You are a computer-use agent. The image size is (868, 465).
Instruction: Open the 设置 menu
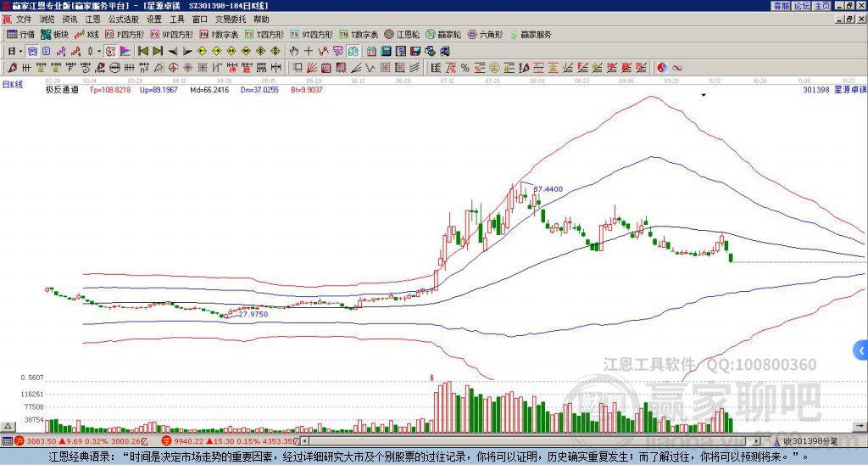154,20
